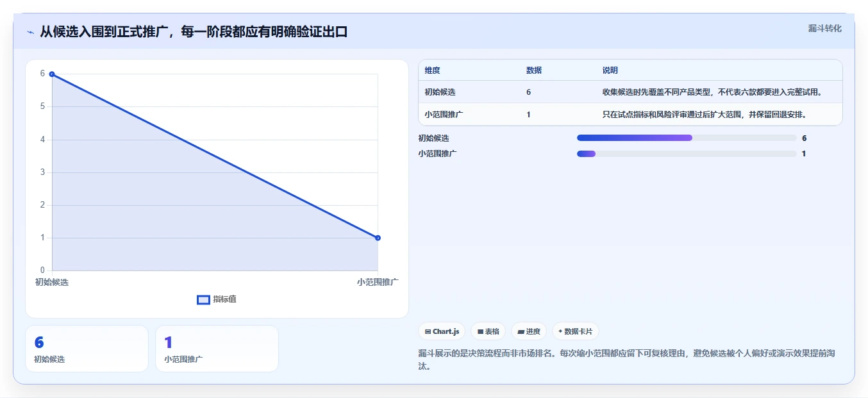Open the 小范围推广 data card showing 1

217,349
